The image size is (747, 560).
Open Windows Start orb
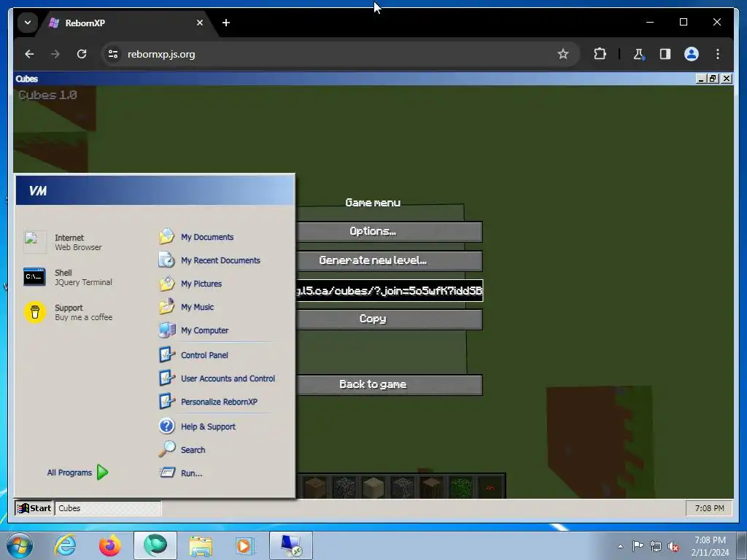coord(20,545)
